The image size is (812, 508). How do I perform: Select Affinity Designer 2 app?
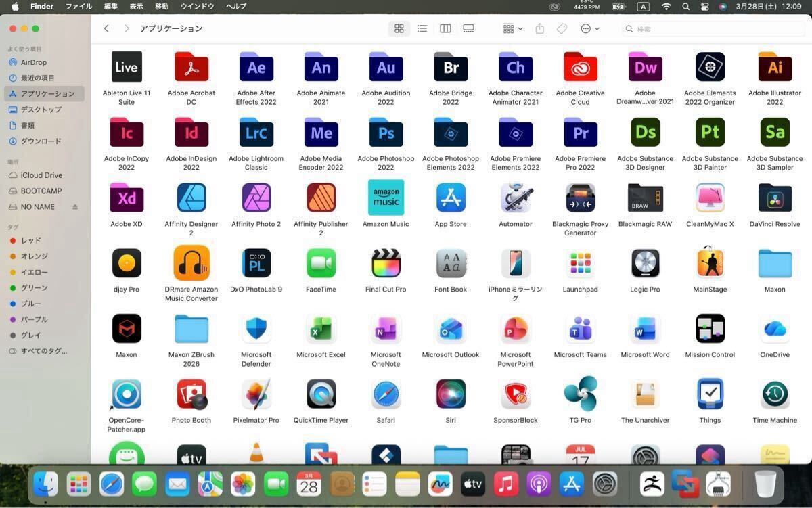coord(191,198)
